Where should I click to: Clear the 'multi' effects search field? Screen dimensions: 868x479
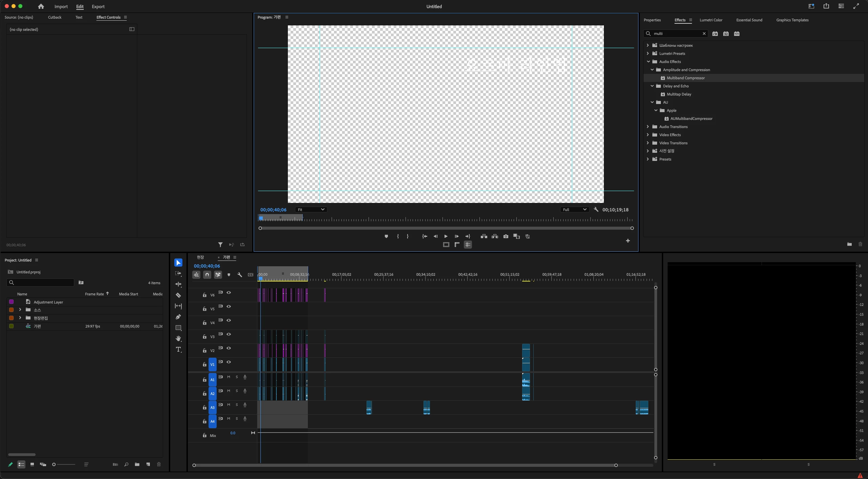point(704,34)
